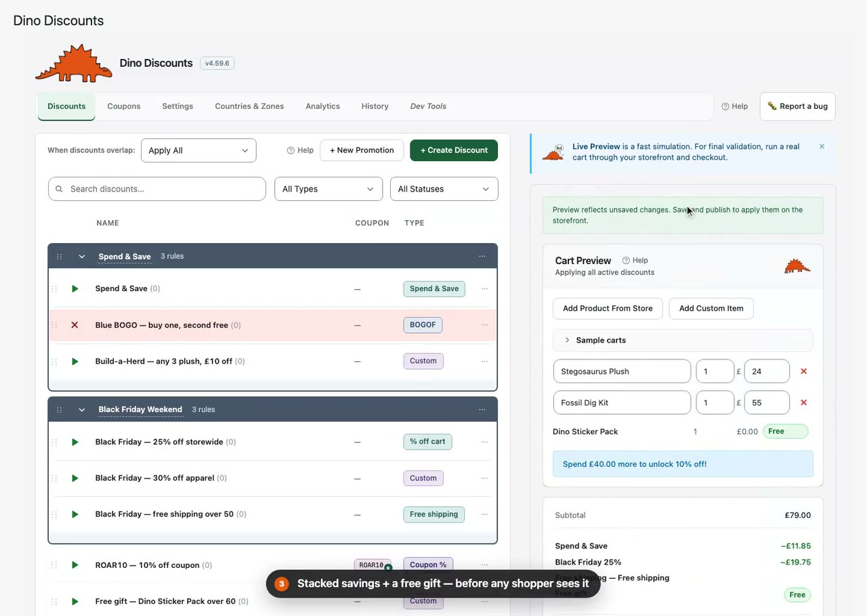The width and height of the screenshot is (867, 616).
Task: Toggle Black Friday 30% off apparel status
Action: (x=75, y=479)
